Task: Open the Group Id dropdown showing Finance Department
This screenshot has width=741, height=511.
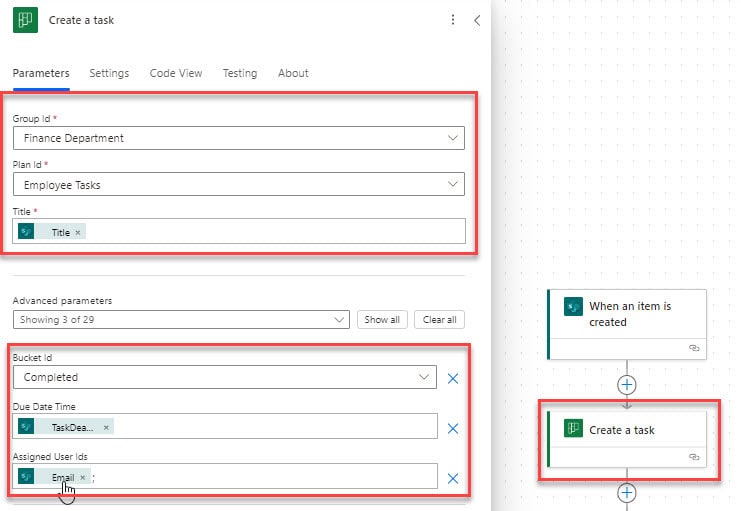Action: [x=239, y=138]
